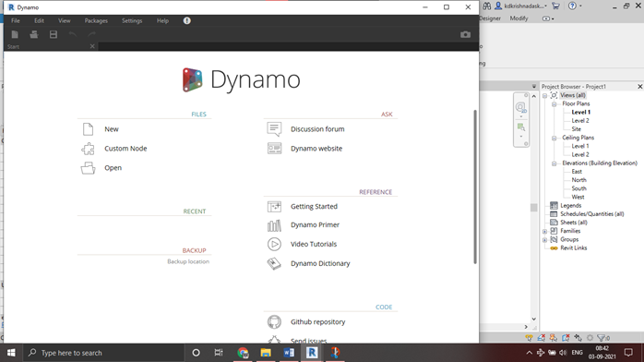The width and height of the screenshot is (644, 362).
Task: Click the Dynamo website icon
Action: (x=274, y=149)
